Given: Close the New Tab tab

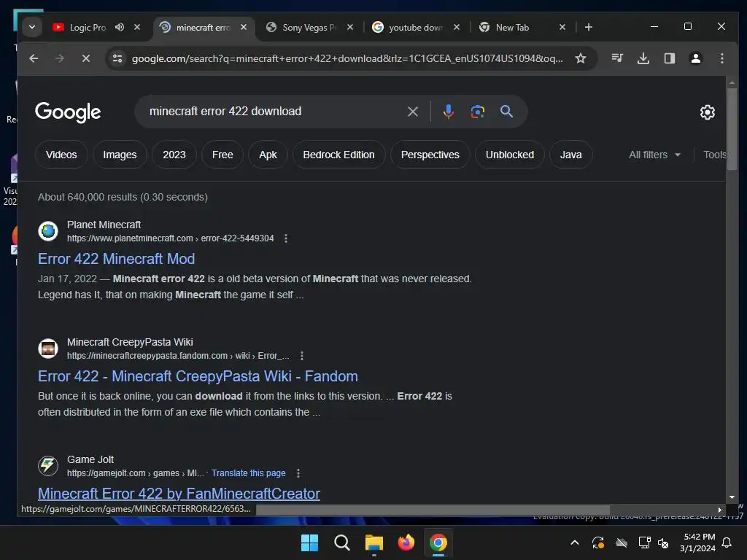Looking at the screenshot, I should click(x=562, y=27).
